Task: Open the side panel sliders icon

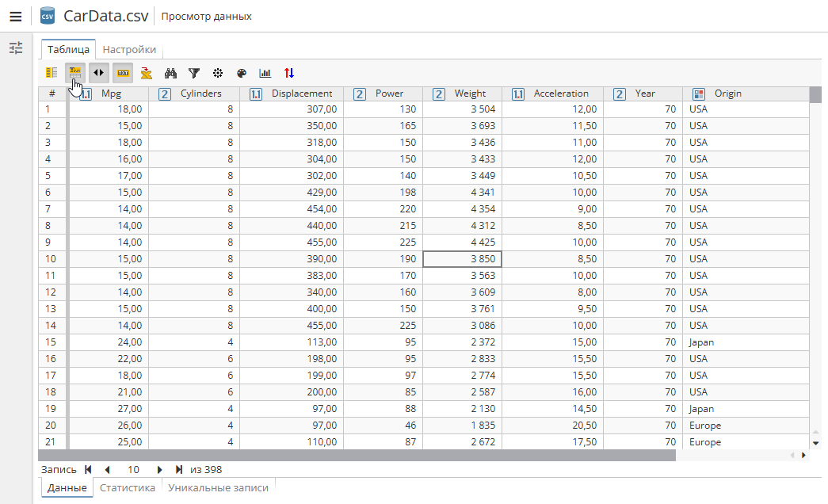Action: pos(16,48)
